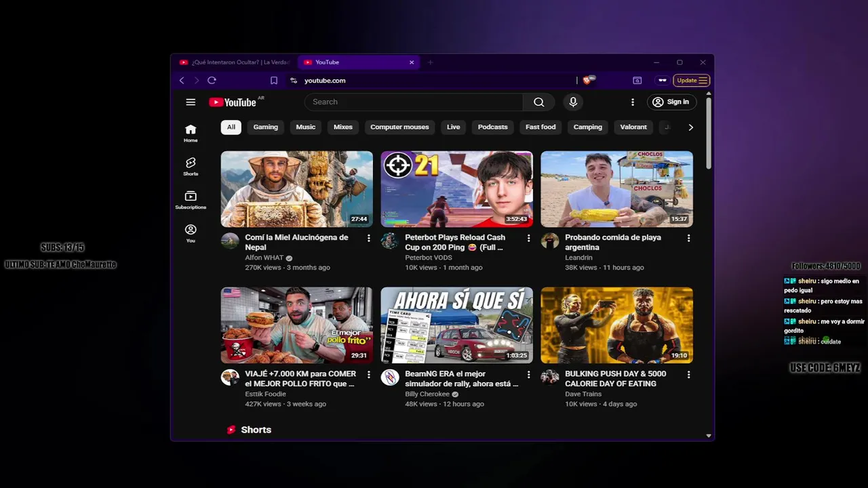Image resolution: width=868 pixels, height=488 pixels.
Task: Select the Mixes filter chip
Action: pyautogui.click(x=343, y=127)
